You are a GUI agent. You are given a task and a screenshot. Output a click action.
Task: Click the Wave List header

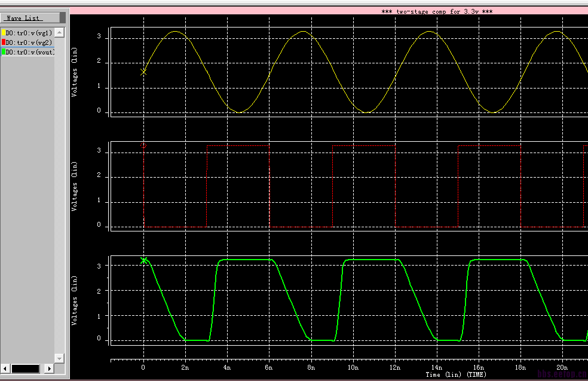point(30,17)
